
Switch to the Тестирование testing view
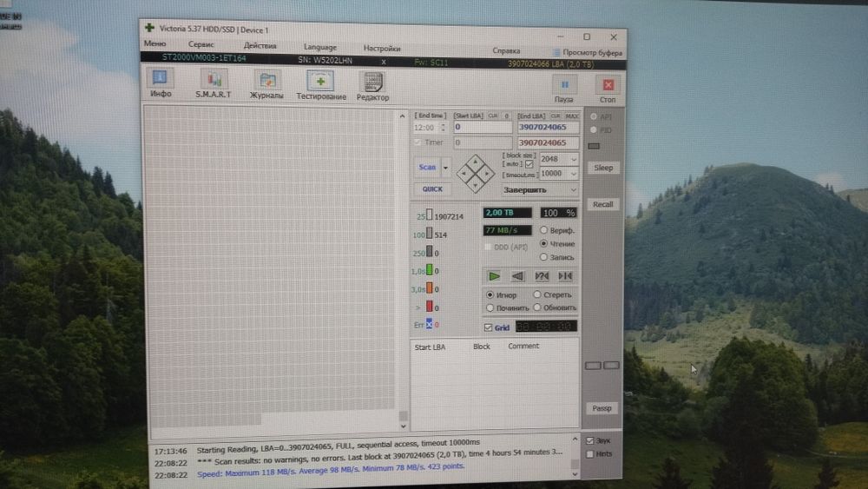[x=320, y=86]
